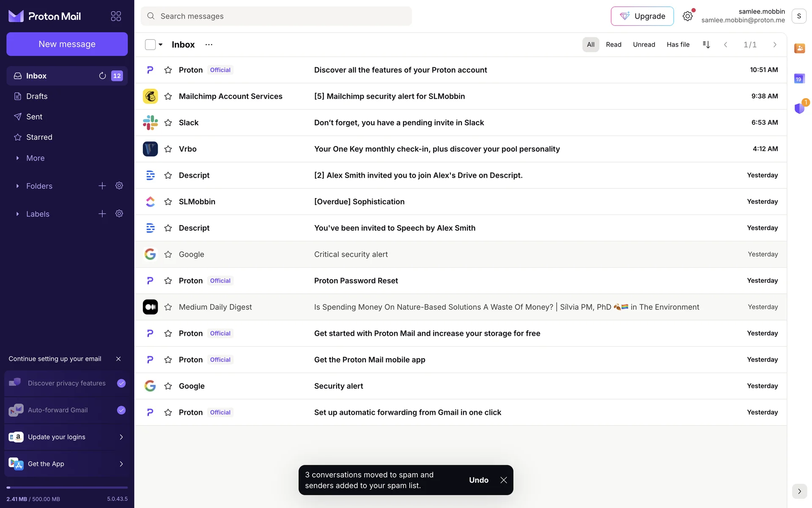Open the settings gear in the header
812x508 pixels.
(x=687, y=16)
